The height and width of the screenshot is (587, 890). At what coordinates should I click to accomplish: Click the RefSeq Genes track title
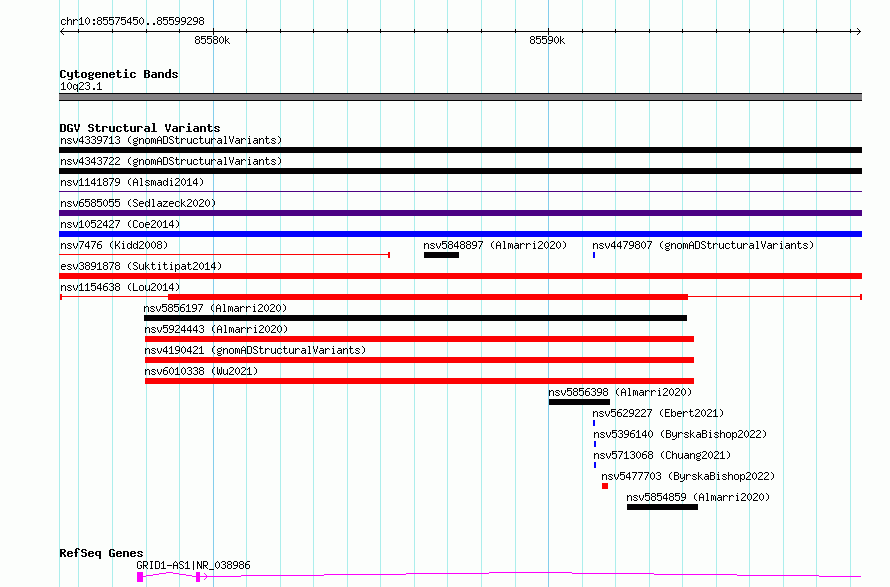click(101, 554)
